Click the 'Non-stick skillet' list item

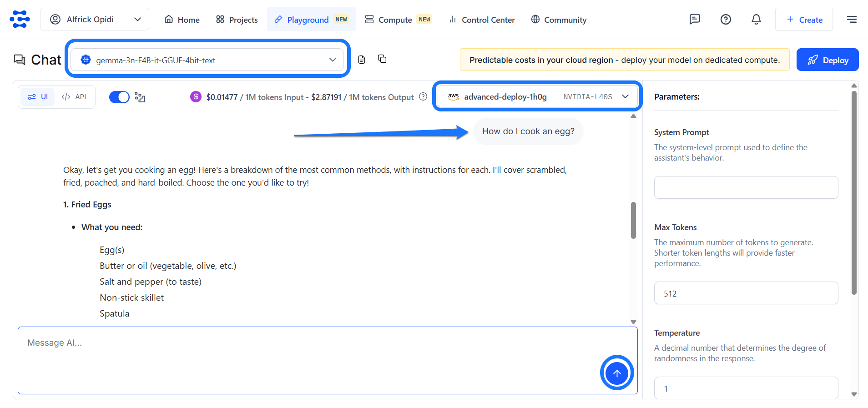click(132, 297)
